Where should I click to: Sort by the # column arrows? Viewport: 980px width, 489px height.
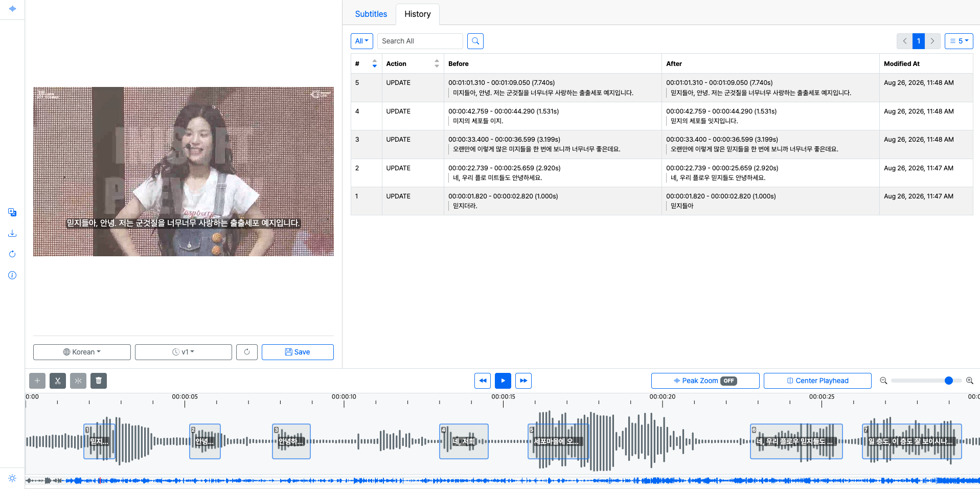pyautogui.click(x=375, y=63)
